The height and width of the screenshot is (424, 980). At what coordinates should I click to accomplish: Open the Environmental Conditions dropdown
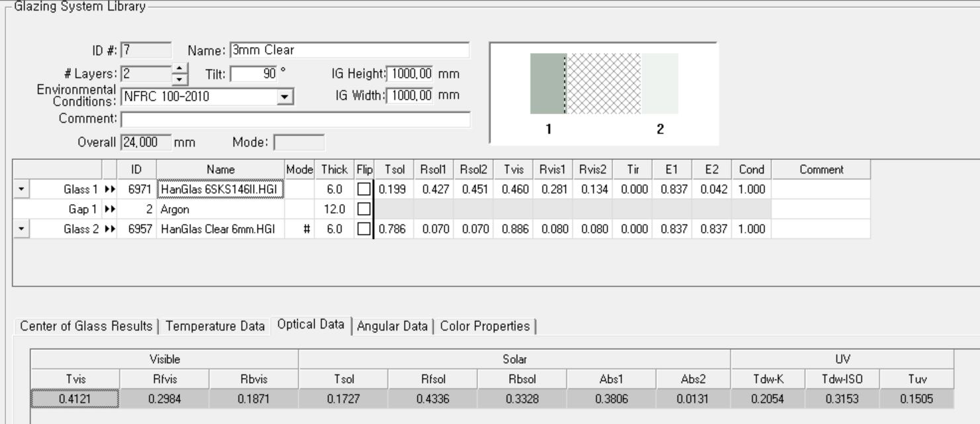tap(285, 97)
